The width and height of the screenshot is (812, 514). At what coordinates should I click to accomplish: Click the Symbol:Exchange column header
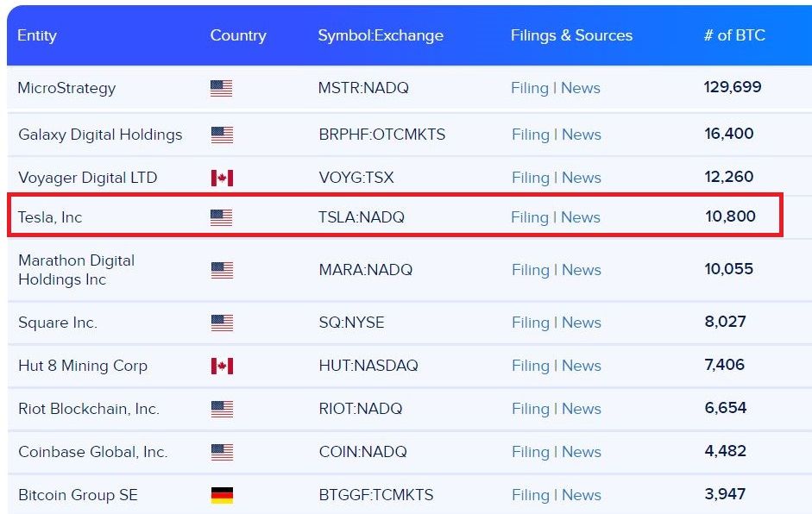pyautogui.click(x=381, y=35)
